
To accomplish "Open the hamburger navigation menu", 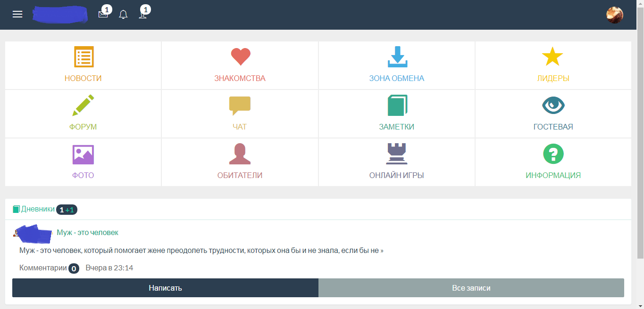I will pos(17,15).
